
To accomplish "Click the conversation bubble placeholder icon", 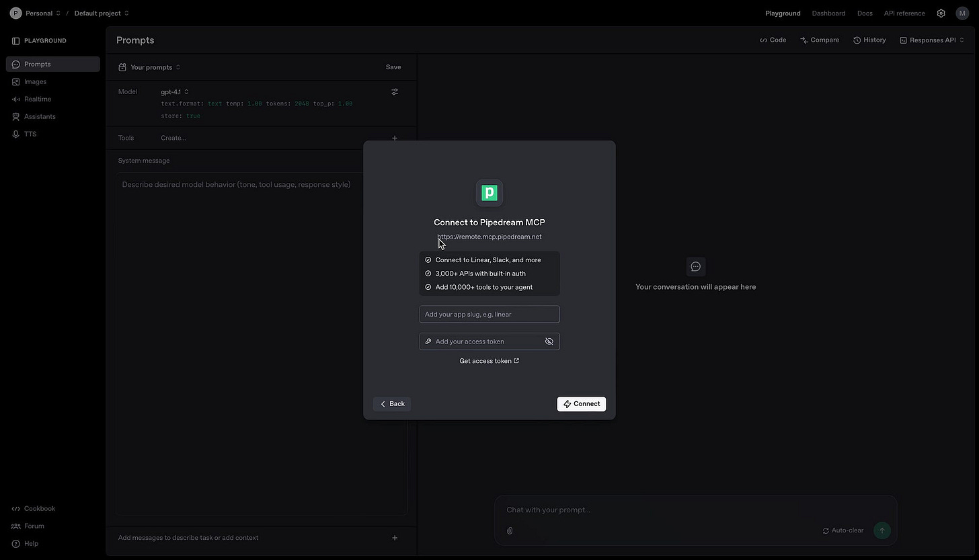I will (696, 267).
